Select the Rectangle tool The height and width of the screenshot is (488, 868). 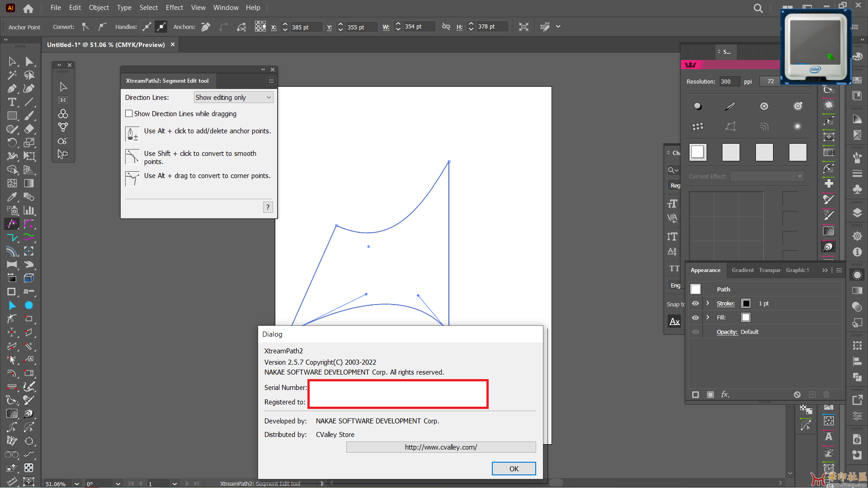[x=12, y=116]
